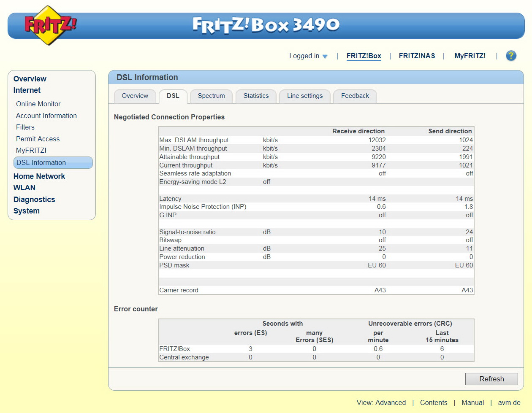Open the Contents footer link
This screenshot has height=413, width=532.
pos(434,402)
